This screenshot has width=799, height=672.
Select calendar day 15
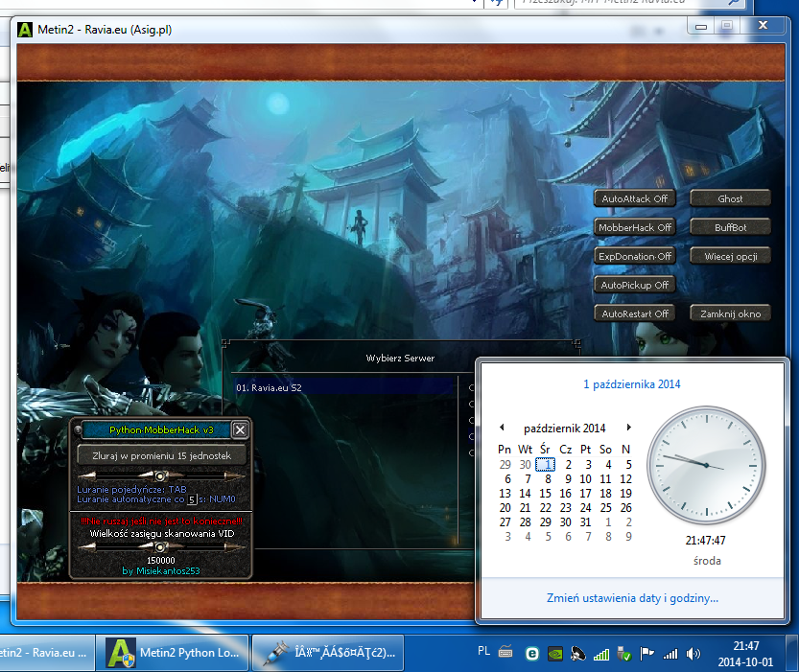(x=545, y=494)
